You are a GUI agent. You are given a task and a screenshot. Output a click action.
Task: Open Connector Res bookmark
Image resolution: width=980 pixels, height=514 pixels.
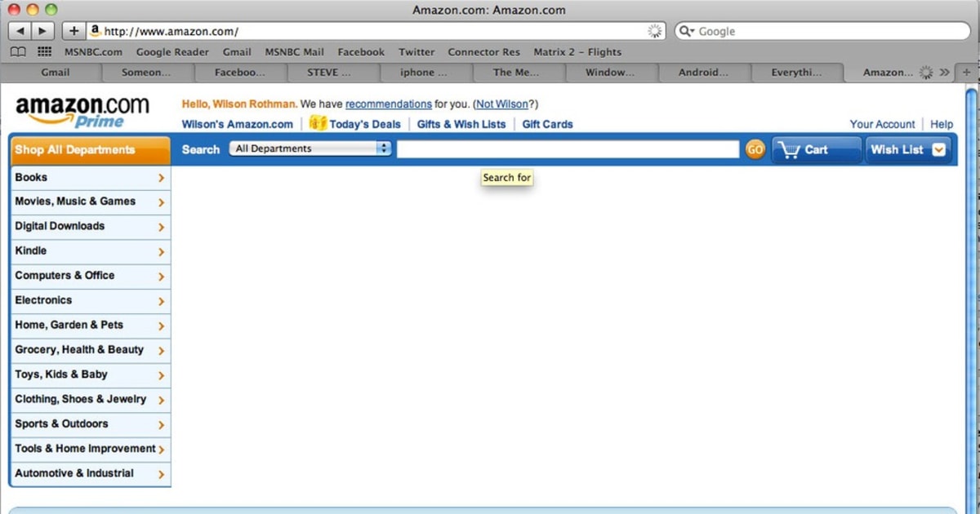tap(483, 51)
